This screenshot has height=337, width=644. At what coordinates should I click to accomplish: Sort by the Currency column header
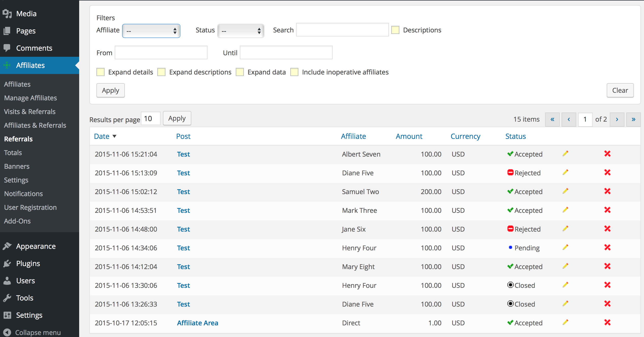pyautogui.click(x=466, y=136)
